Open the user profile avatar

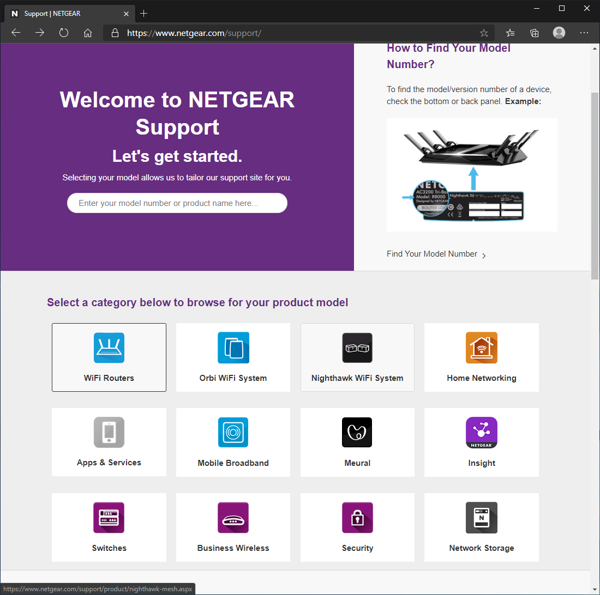(x=559, y=33)
